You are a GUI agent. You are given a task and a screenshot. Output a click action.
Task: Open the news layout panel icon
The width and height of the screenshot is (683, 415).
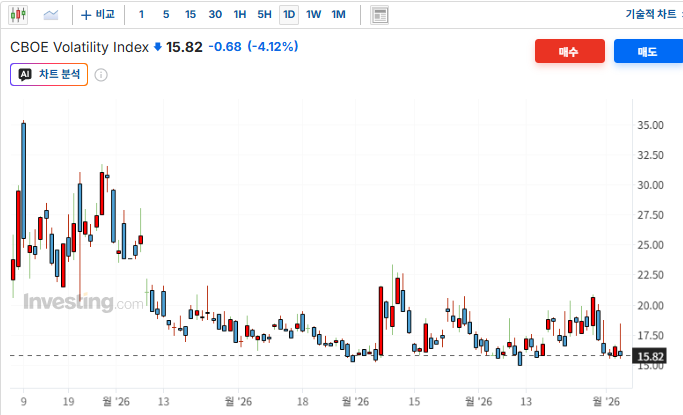pyautogui.click(x=379, y=15)
